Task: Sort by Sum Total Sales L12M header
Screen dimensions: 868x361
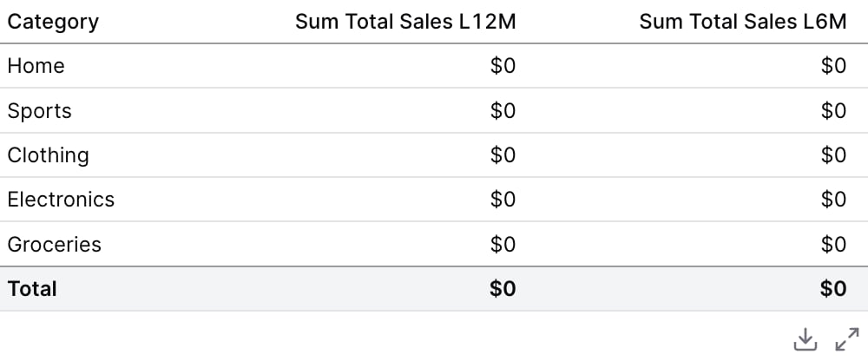Action: [405, 23]
